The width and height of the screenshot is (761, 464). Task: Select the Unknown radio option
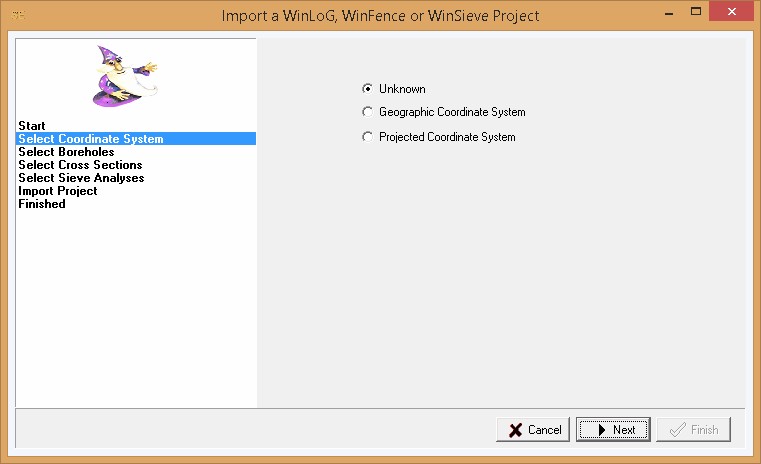pyautogui.click(x=368, y=89)
